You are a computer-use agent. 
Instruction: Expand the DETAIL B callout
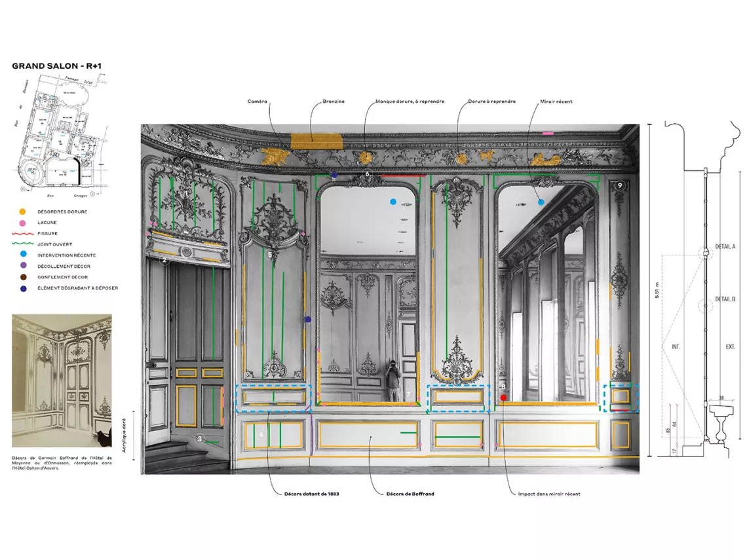[725, 300]
